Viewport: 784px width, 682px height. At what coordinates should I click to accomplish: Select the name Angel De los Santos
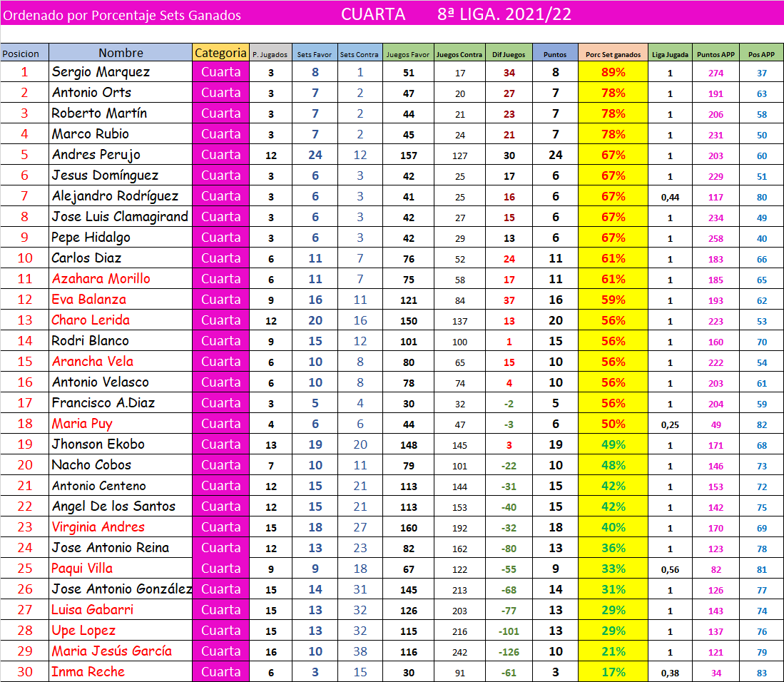pos(113,507)
